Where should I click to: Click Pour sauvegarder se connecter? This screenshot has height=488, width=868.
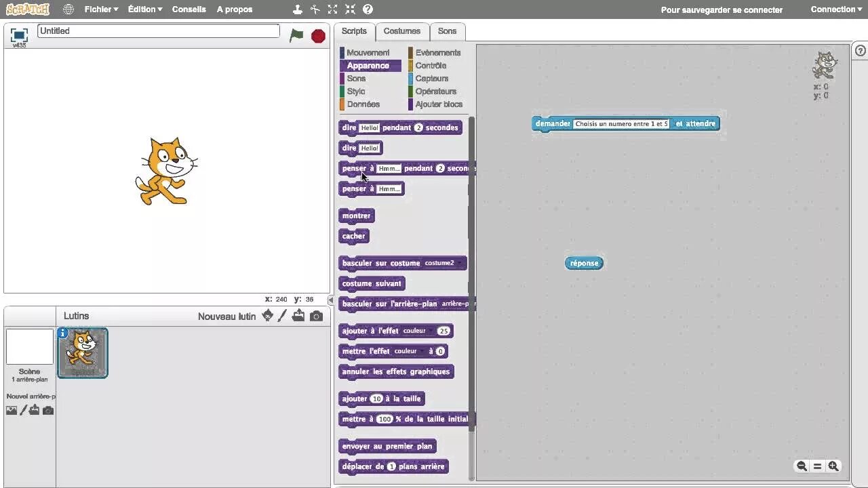[x=722, y=10]
